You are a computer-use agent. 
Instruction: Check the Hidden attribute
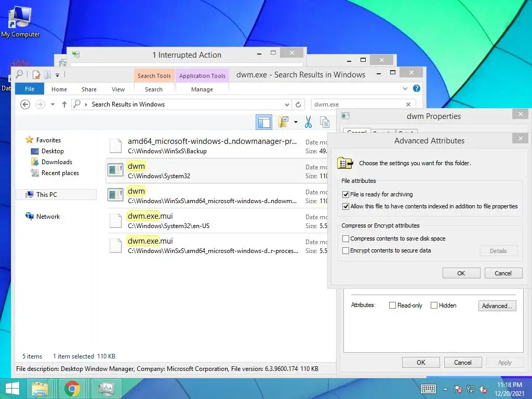click(x=434, y=305)
